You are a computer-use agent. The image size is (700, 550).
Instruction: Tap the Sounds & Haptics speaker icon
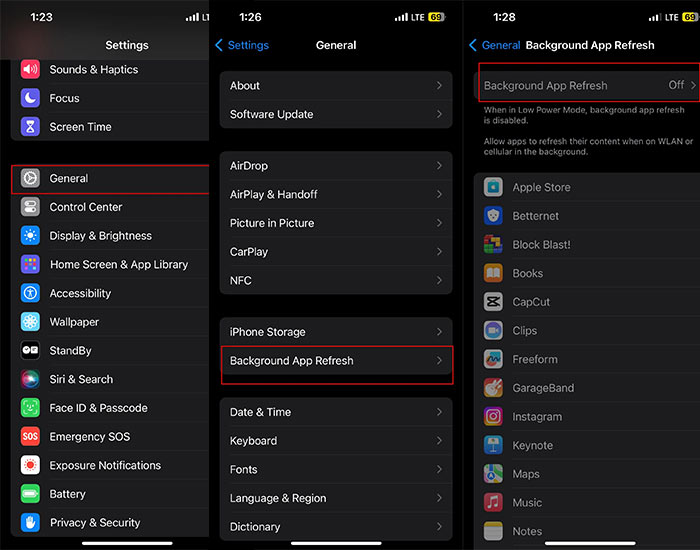click(x=30, y=69)
